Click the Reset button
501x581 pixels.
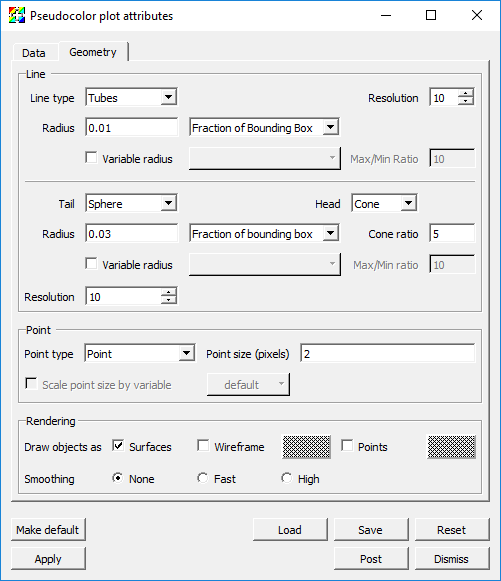click(x=452, y=529)
